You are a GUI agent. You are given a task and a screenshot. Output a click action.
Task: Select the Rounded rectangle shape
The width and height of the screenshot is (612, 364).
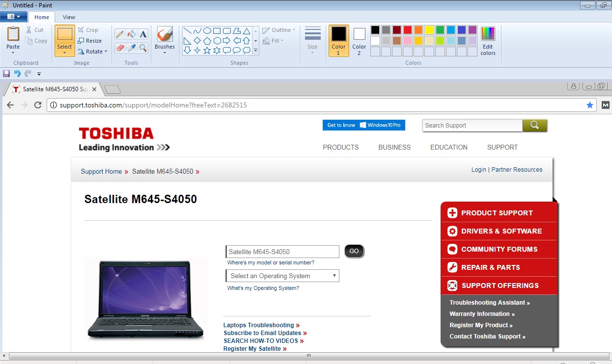pos(227,31)
